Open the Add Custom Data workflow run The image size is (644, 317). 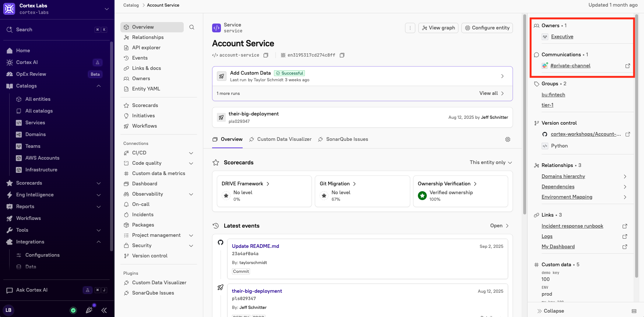tap(362, 76)
